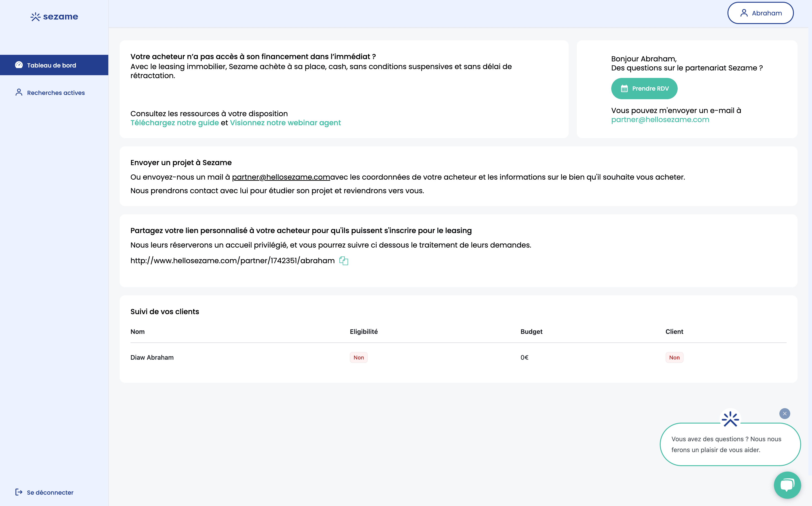Open Visionnez notre webinar agent link
The image size is (812, 506).
point(285,123)
